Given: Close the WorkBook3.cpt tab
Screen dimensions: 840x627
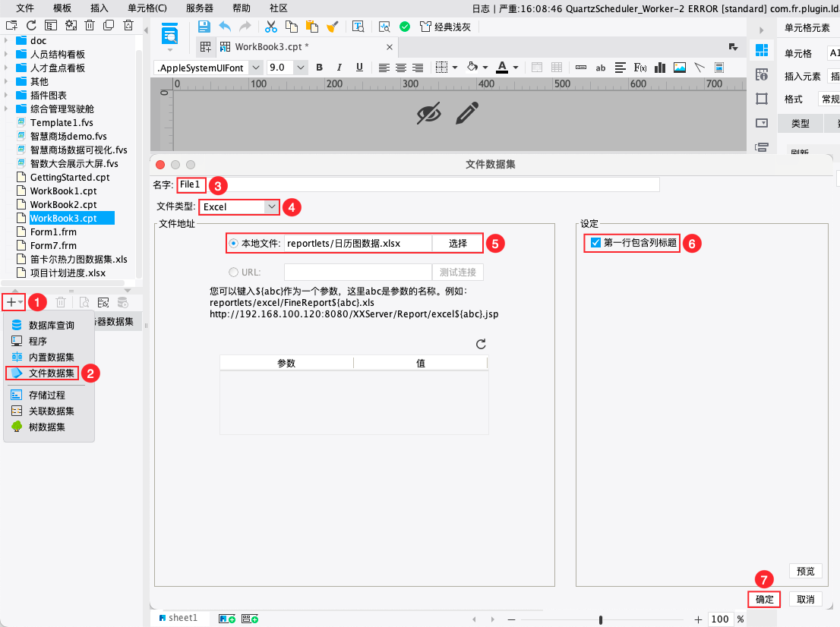Looking at the screenshot, I should [x=390, y=47].
